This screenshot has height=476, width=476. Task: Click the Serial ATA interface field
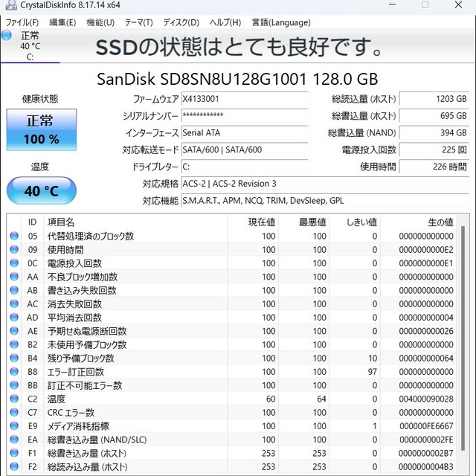click(x=245, y=132)
